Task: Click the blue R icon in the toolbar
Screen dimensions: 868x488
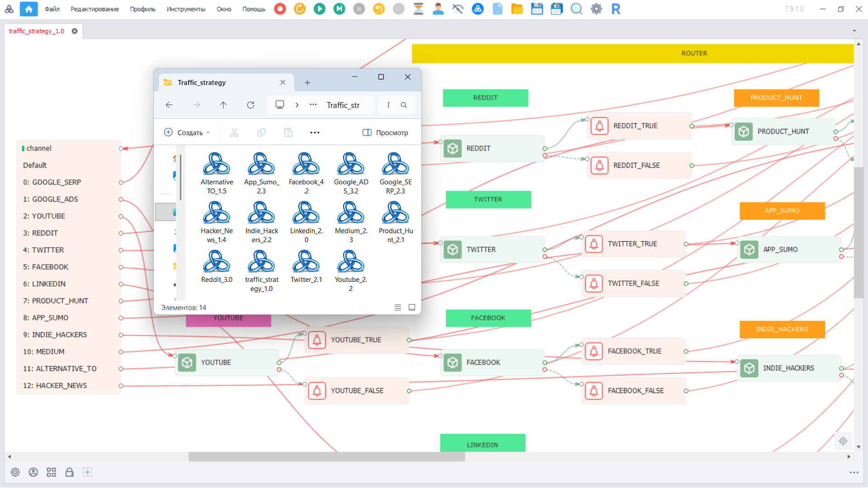Action: pos(616,9)
